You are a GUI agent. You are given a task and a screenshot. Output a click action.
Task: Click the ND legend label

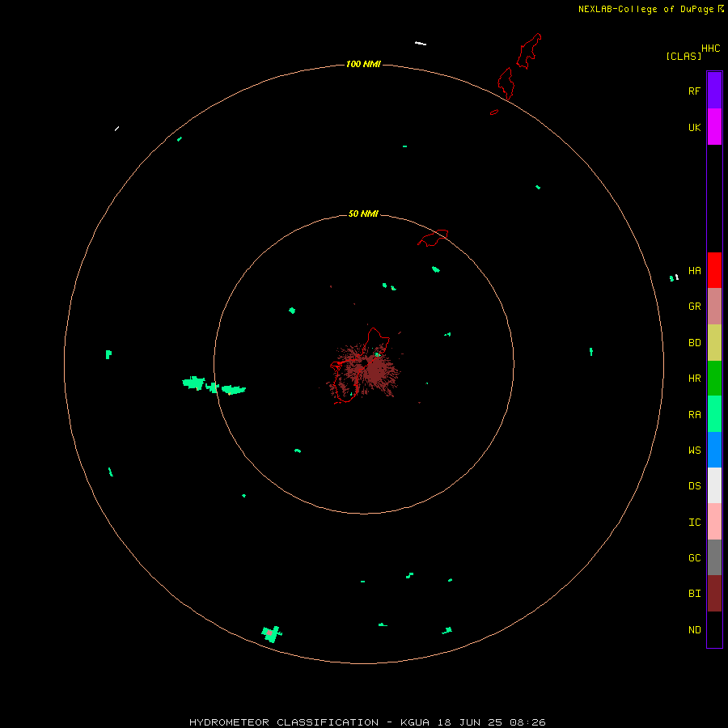[694, 629]
